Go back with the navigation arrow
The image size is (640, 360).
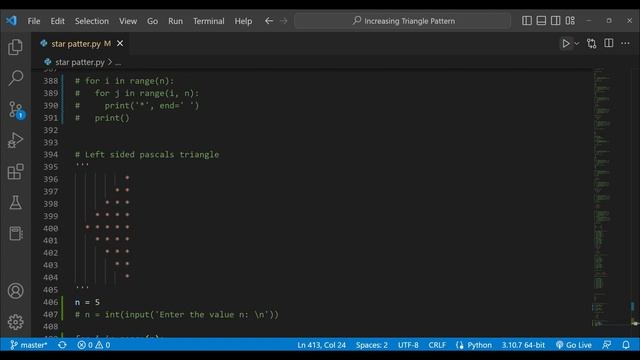point(269,20)
